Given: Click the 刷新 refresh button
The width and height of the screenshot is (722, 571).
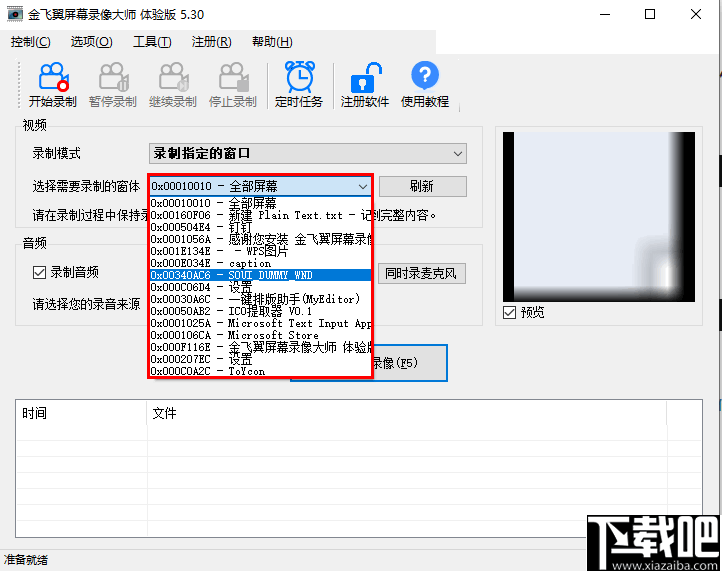Looking at the screenshot, I should tap(423, 186).
